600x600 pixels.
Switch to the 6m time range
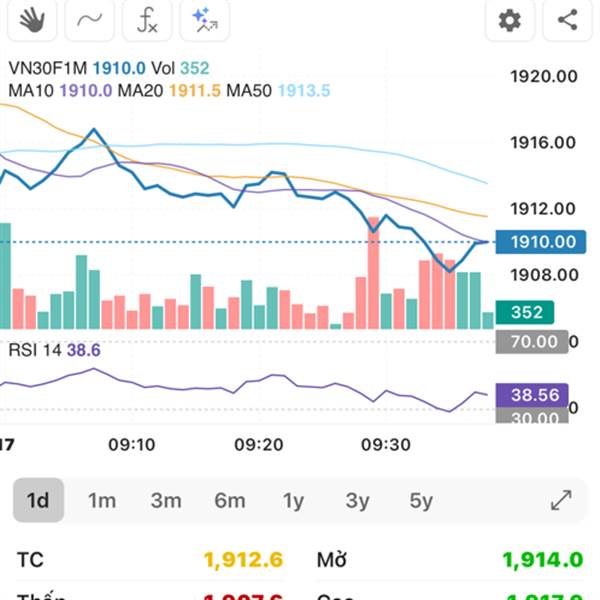(230, 500)
